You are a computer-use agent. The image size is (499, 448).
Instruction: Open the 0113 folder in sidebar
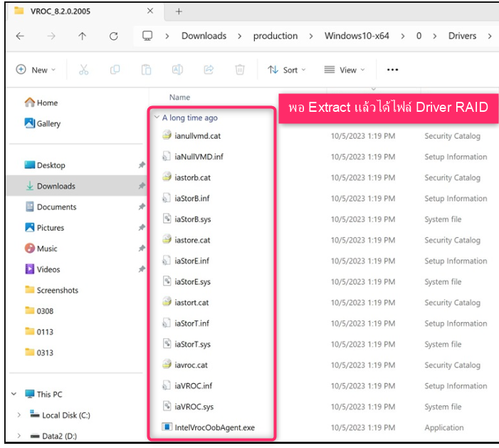(39, 331)
